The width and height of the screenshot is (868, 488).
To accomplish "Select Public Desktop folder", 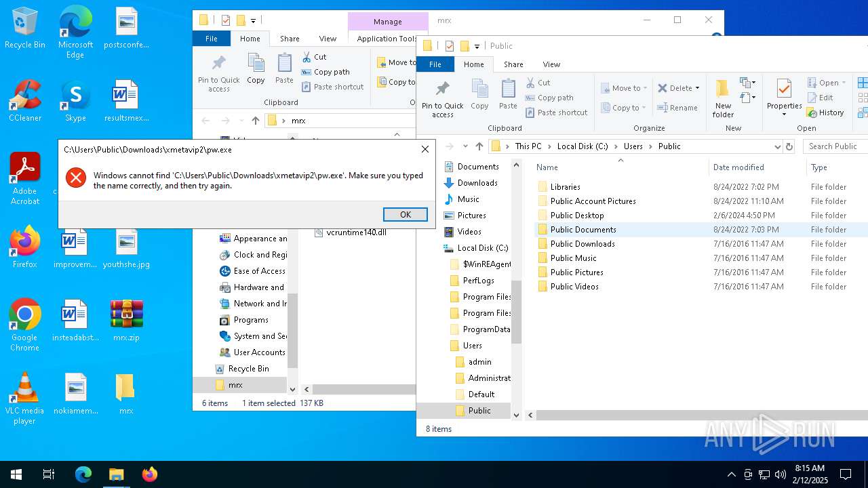I will (x=577, y=216).
